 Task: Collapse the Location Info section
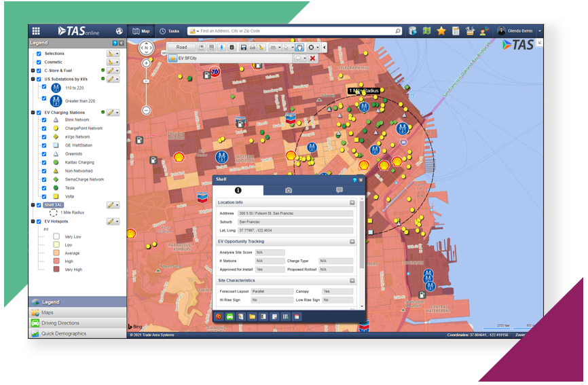(352, 202)
